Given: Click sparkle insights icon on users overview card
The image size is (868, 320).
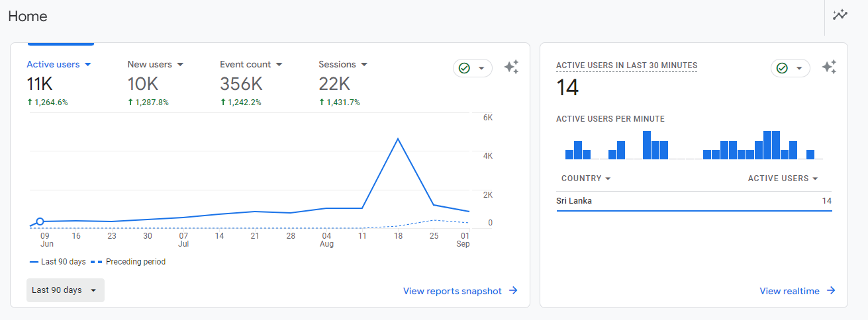Looking at the screenshot, I should click(x=511, y=67).
